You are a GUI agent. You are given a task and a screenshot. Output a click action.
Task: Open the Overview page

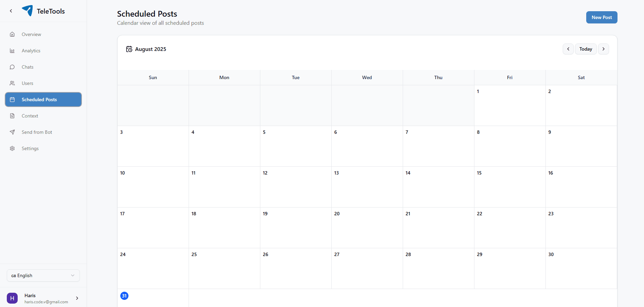(x=43, y=34)
